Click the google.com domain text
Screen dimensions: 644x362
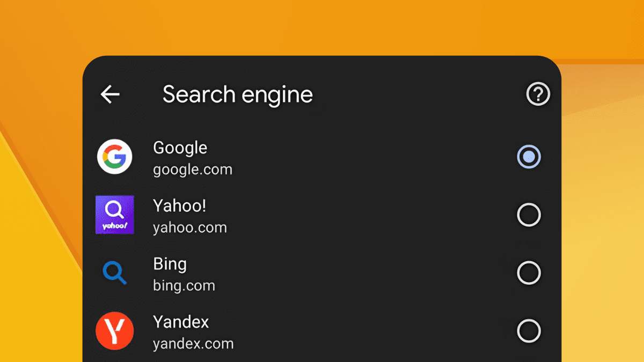[x=193, y=170]
